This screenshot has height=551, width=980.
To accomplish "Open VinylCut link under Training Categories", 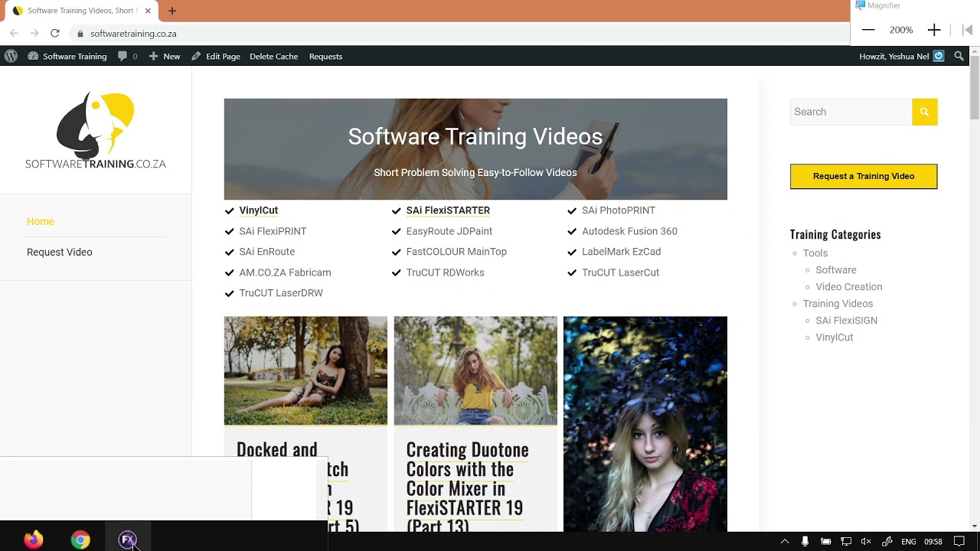I will [834, 337].
